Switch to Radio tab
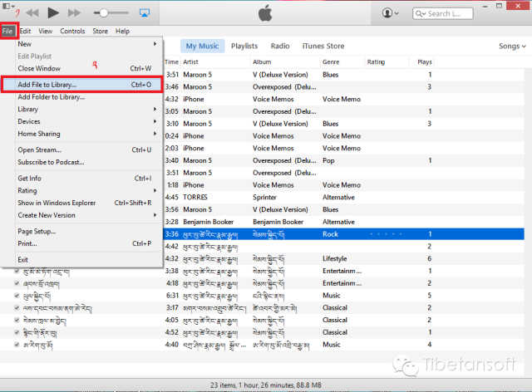The image size is (532, 392). coord(280,47)
